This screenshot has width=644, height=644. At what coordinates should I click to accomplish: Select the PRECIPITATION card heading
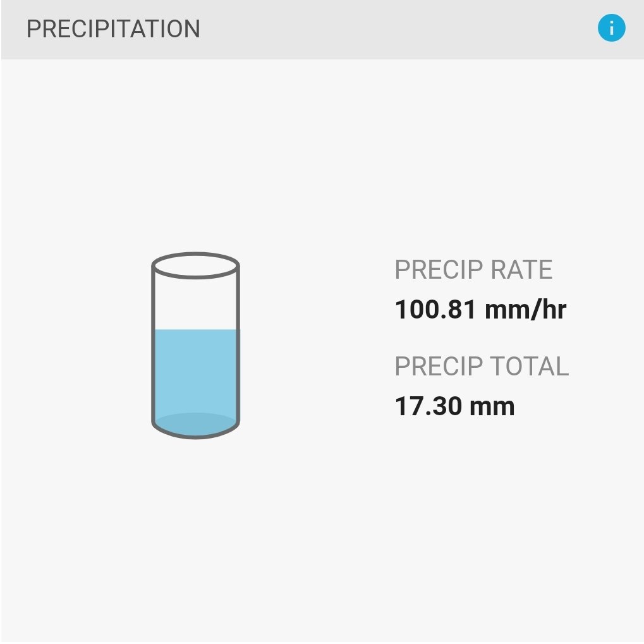(113, 28)
